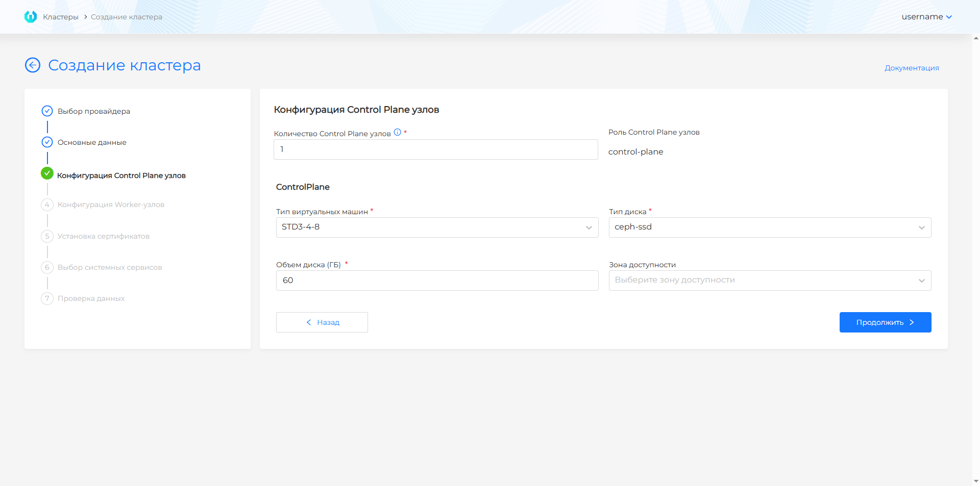Focus the Объем диска (ГБ) input field
The height and width of the screenshot is (486, 980).
pos(437,280)
